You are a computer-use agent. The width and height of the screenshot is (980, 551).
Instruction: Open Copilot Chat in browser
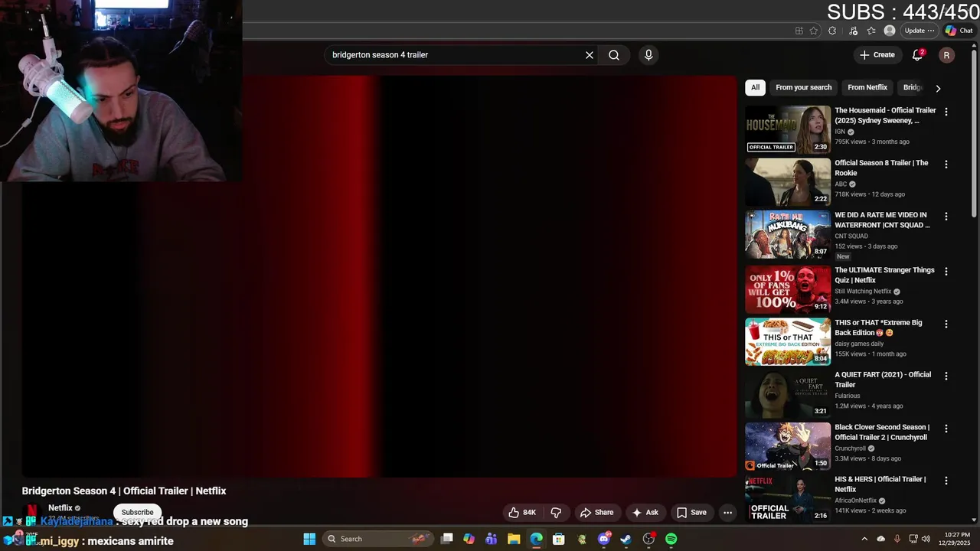959,31
